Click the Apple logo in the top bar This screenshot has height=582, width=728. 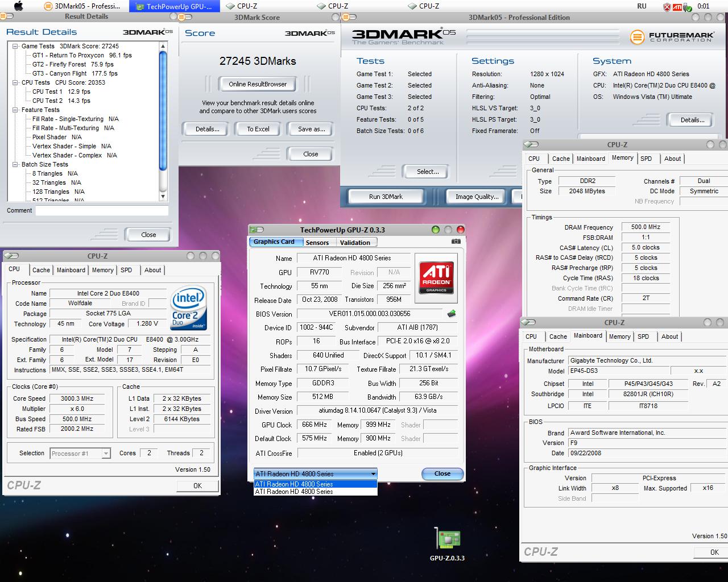click(x=18, y=6)
